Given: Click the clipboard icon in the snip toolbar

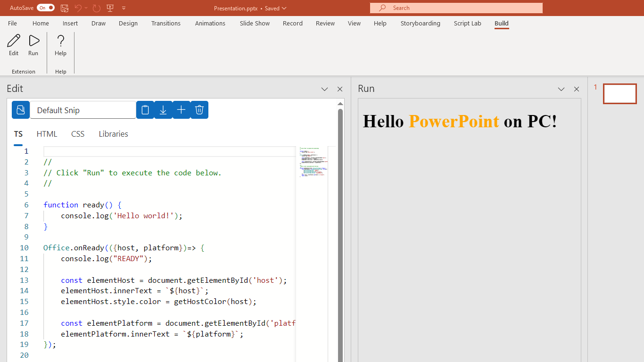Looking at the screenshot, I should pyautogui.click(x=145, y=110).
